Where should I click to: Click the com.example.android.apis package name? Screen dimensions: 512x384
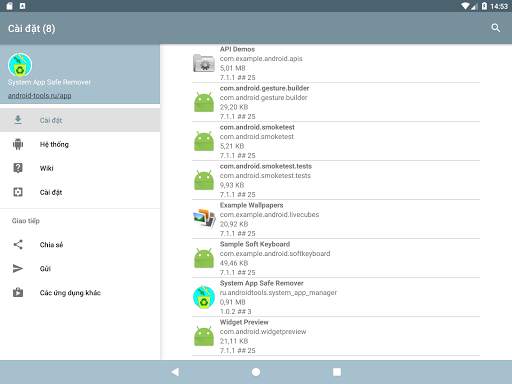click(261, 59)
